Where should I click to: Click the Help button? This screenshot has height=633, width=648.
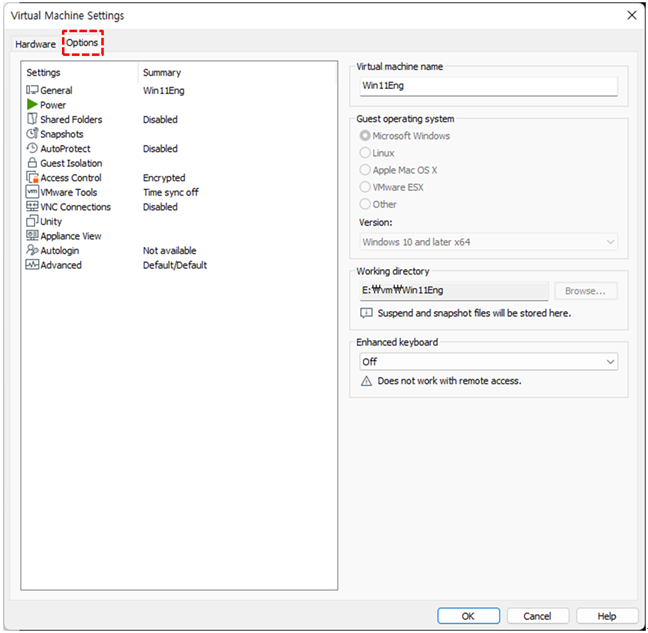click(x=607, y=616)
